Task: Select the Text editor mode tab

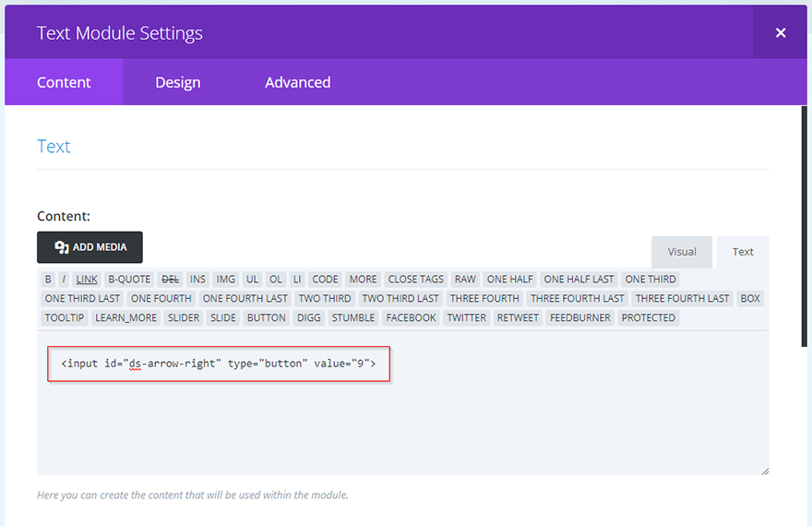Action: pos(743,252)
